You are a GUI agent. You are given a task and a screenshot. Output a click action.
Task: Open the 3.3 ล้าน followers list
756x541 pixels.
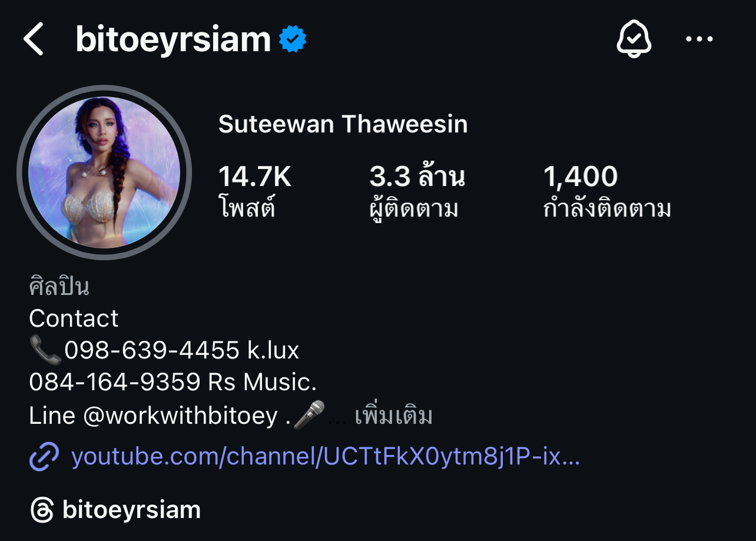417,191
